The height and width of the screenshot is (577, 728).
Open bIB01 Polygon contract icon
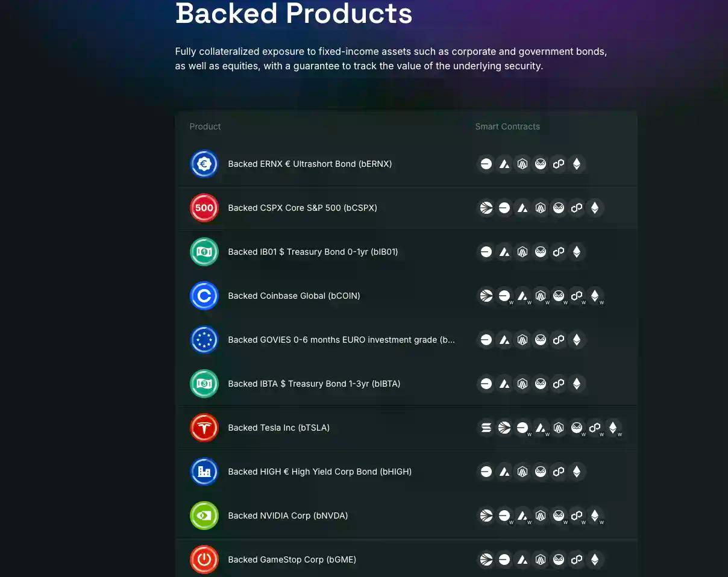click(559, 252)
